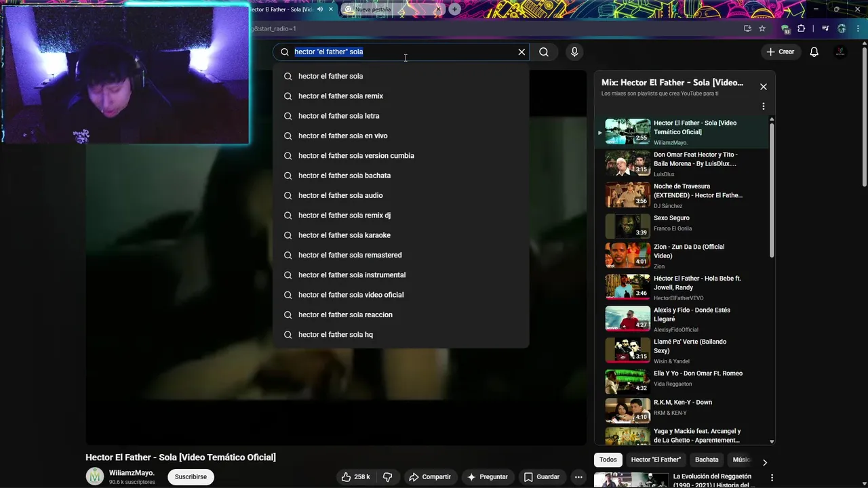The width and height of the screenshot is (868, 488).
Task: Select suggestion 'hector el father sola remix'
Action: (401, 96)
